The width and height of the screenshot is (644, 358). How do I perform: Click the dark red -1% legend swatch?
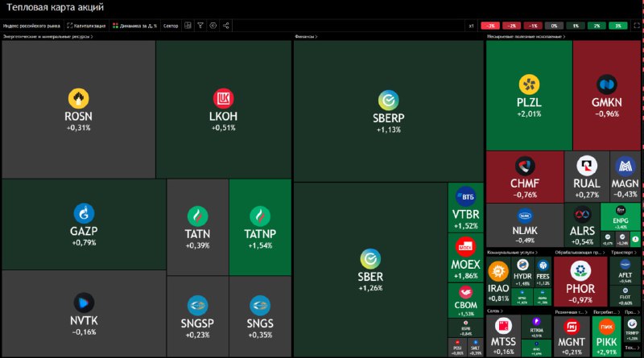[533, 26]
